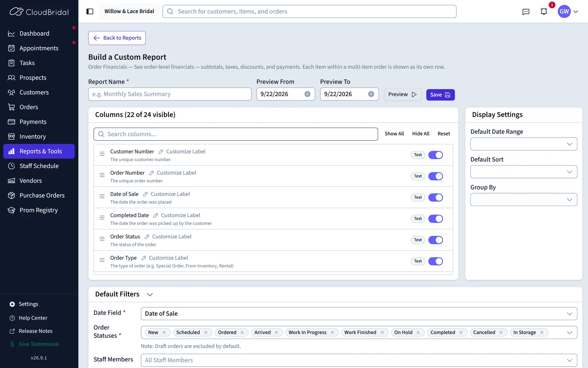Click Hide All columns
The height and width of the screenshot is (368, 588).
pyautogui.click(x=421, y=134)
